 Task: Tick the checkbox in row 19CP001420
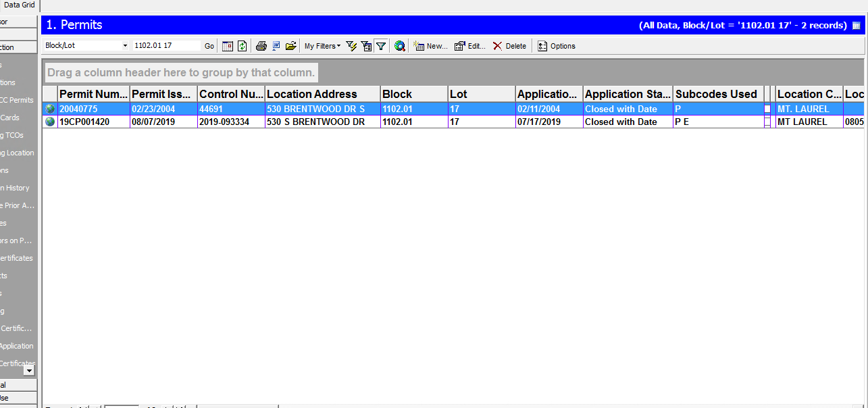(x=767, y=122)
